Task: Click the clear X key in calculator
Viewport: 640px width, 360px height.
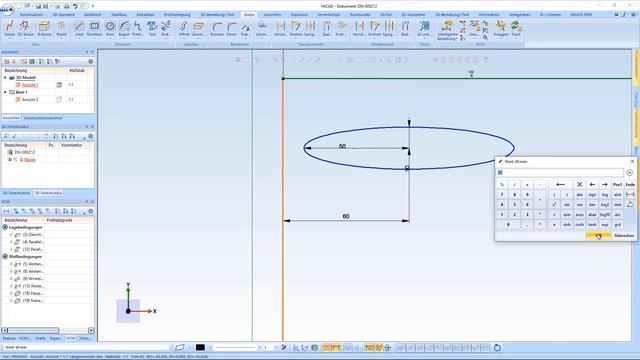Action: [579, 184]
